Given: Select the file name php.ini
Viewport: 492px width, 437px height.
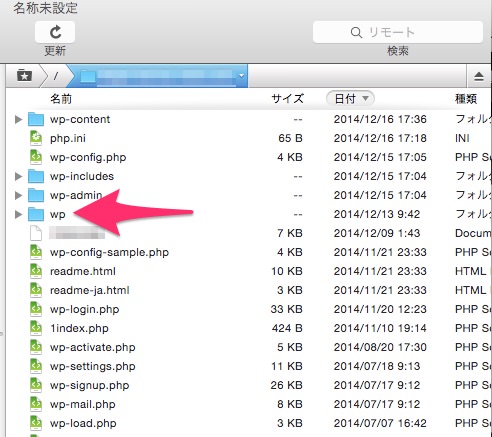Looking at the screenshot, I should (68, 138).
